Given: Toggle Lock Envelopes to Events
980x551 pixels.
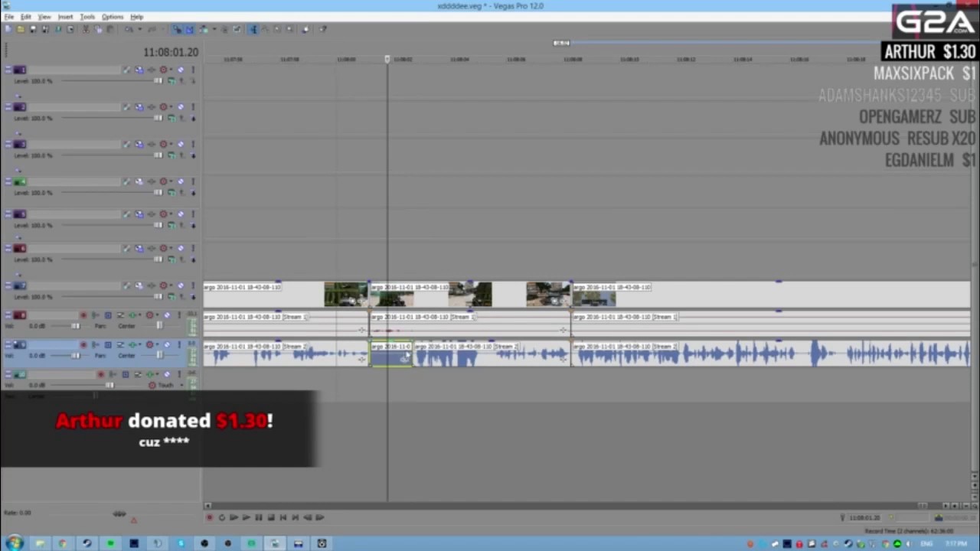Looking at the screenshot, I should click(x=224, y=29).
